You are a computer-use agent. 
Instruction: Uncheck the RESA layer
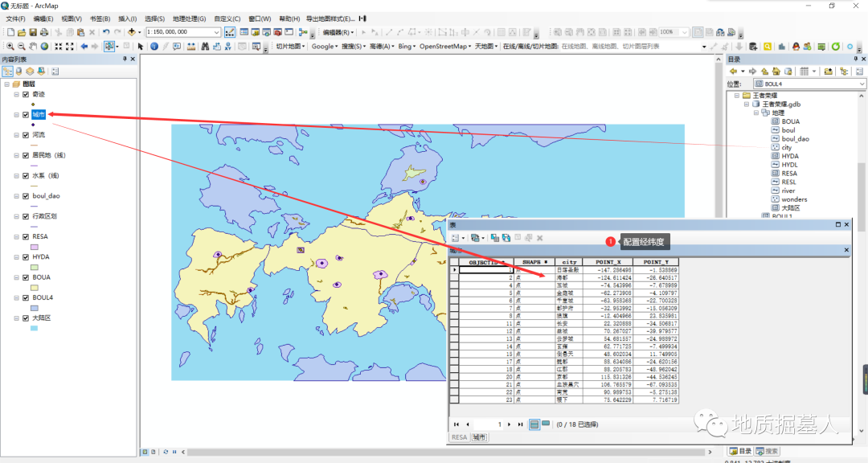click(x=26, y=237)
